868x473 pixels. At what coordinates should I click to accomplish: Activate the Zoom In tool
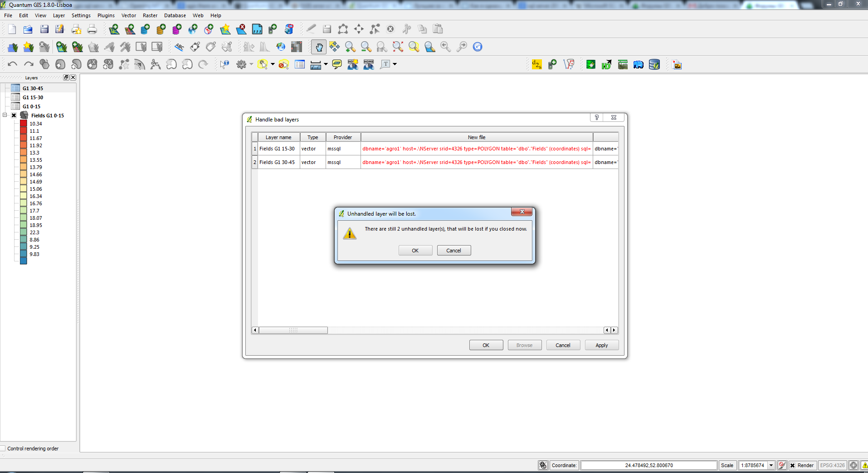click(x=350, y=47)
